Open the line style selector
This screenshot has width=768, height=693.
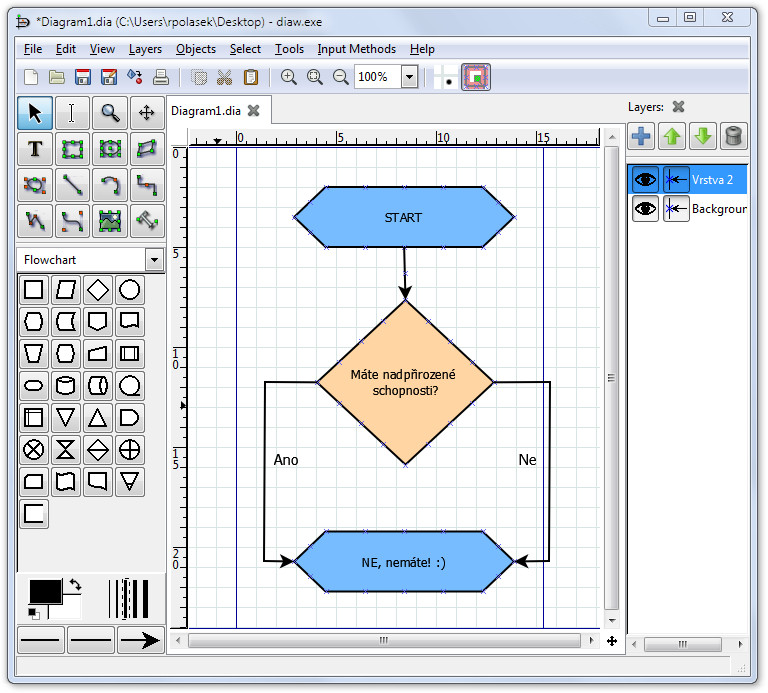[91, 640]
